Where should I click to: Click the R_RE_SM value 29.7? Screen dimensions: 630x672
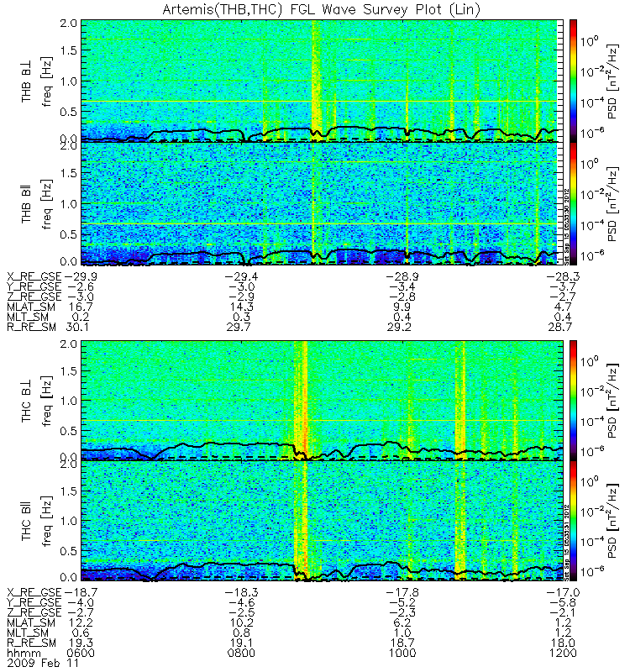click(x=239, y=327)
